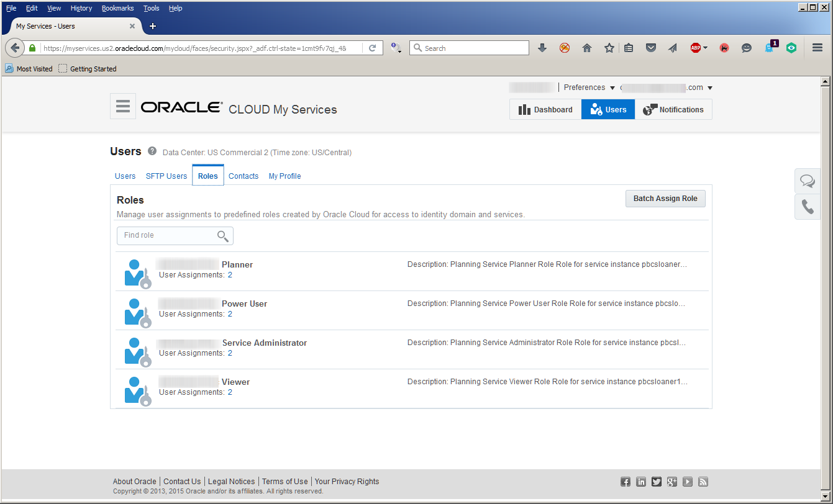Open the File menu
The width and height of the screenshot is (833, 504).
(x=11, y=8)
